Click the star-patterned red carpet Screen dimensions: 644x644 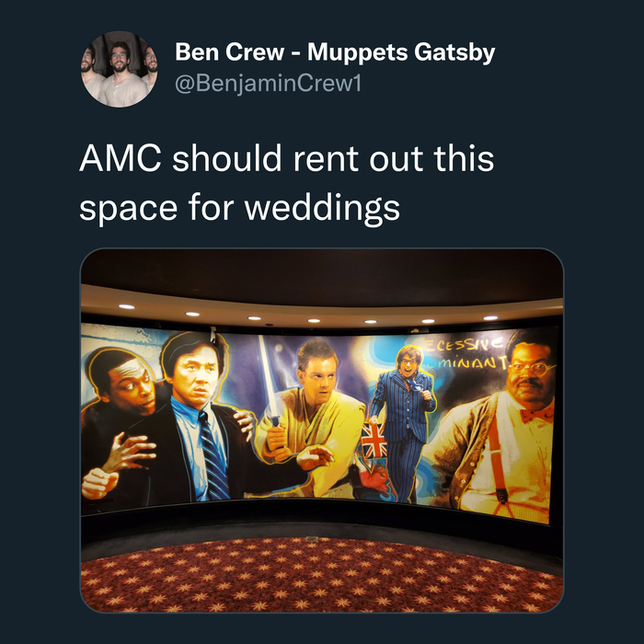pyautogui.click(x=322, y=575)
